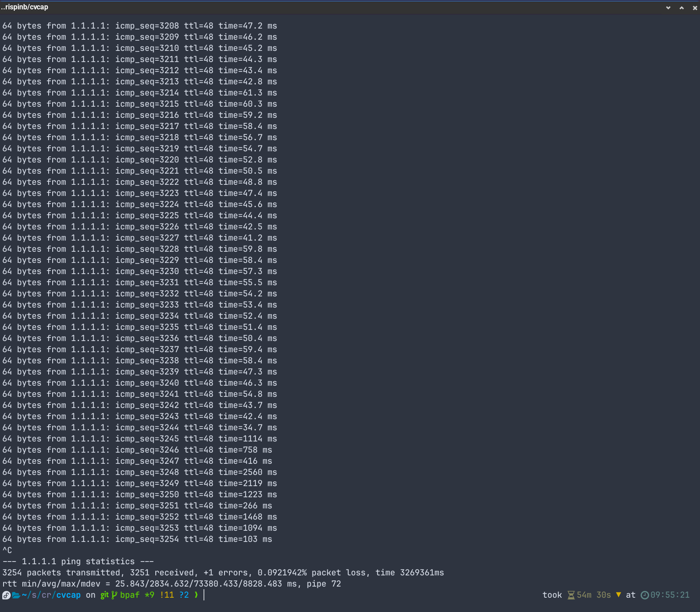This screenshot has width=700, height=612.
Task: Click the time '09:55:21'
Action: (670, 595)
